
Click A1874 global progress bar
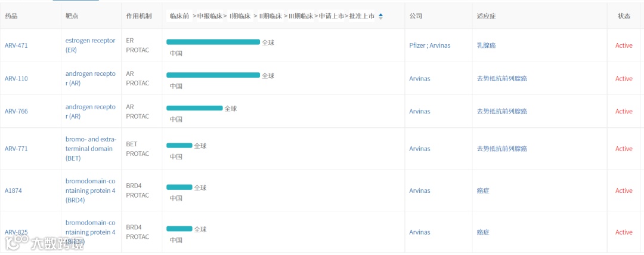coord(179,187)
